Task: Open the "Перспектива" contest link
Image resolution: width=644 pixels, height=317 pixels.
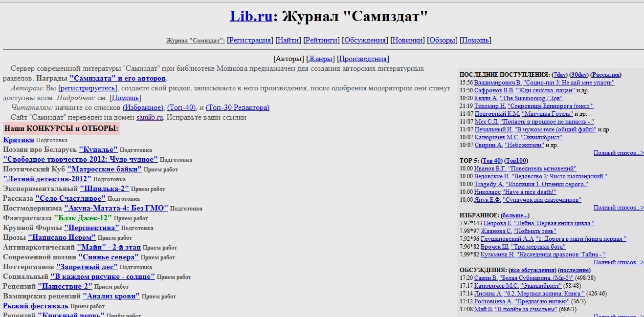Action: 91,228
